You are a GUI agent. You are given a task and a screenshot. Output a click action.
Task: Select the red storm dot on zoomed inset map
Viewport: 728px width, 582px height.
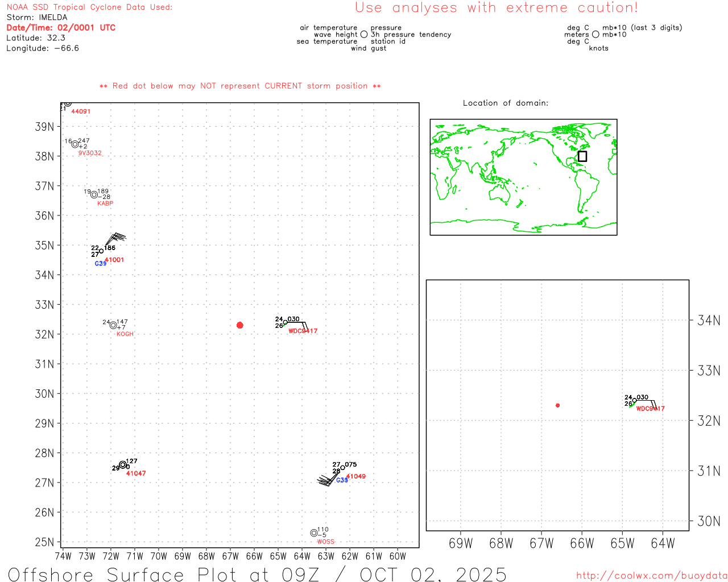click(558, 405)
